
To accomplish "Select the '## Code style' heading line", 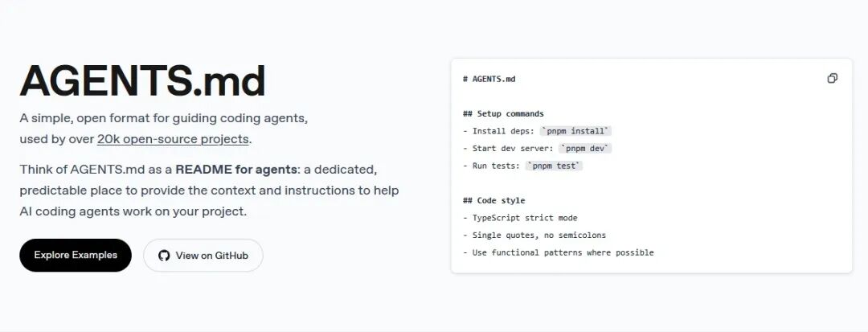I will 493,200.
